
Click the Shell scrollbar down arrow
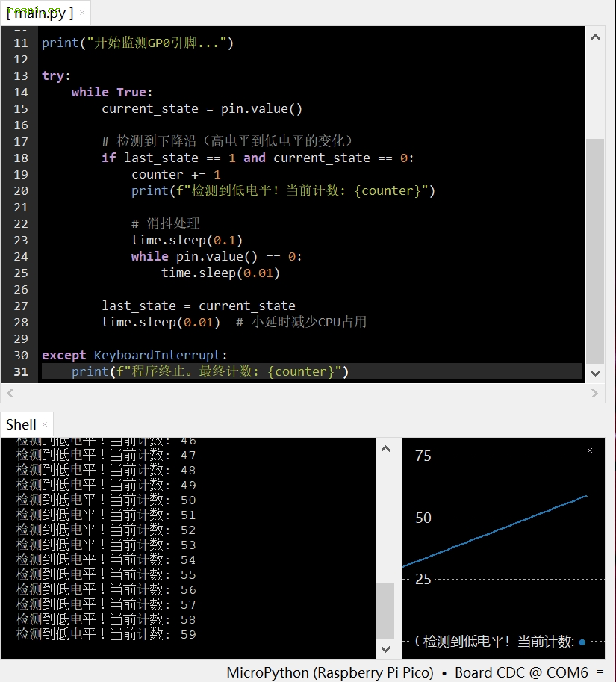point(385,649)
